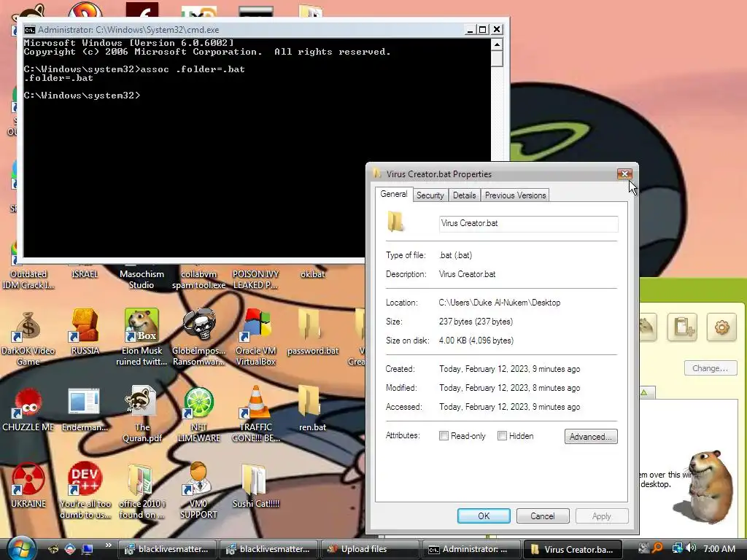Click Administrator cmd taskbar button
The height and width of the screenshot is (560, 747).
[472, 549]
